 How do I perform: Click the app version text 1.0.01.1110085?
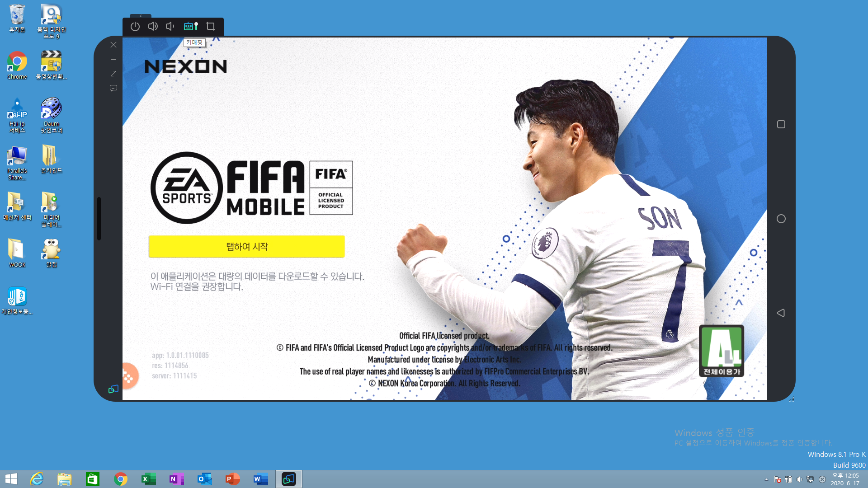pos(180,355)
